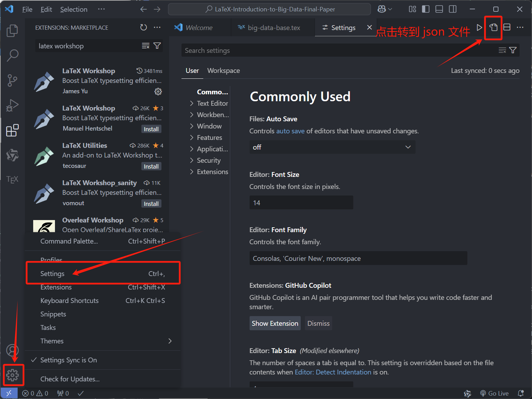The width and height of the screenshot is (532, 399).
Task: Open Auto Save dropdown set to off
Action: (x=332, y=147)
